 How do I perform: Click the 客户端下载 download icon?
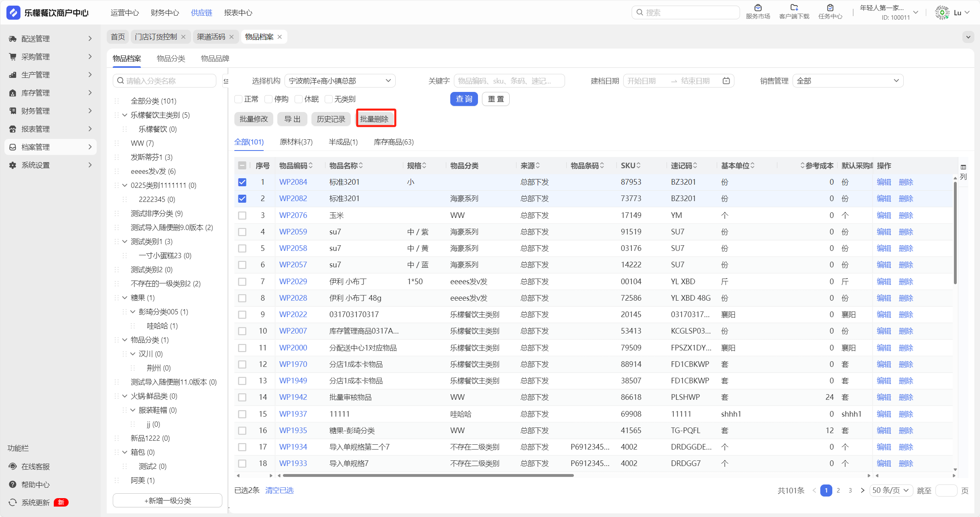pyautogui.click(x=794, y=8)
